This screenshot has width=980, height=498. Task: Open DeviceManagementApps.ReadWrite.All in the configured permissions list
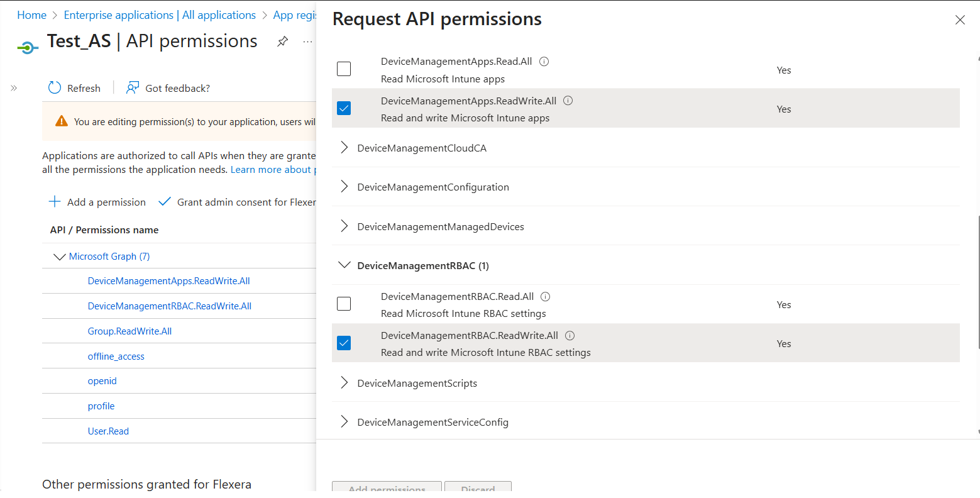(x=168, y=281)
